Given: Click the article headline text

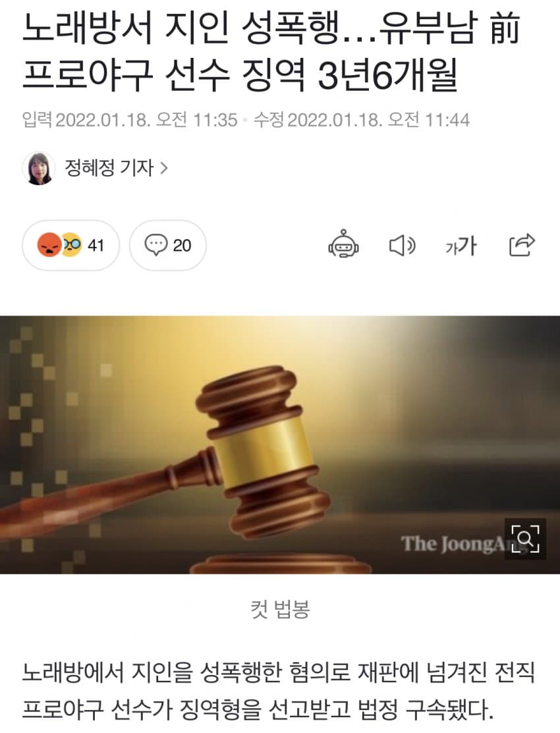Looking at the screenshot, I should coord(271,51).
